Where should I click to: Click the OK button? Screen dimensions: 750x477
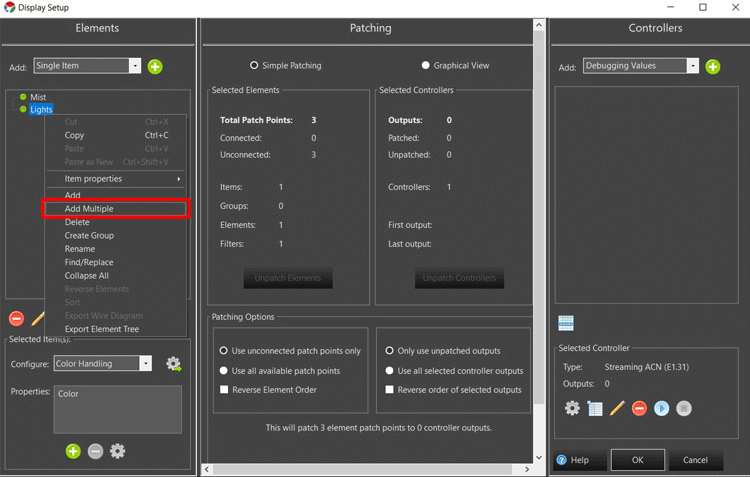point(638,460)
